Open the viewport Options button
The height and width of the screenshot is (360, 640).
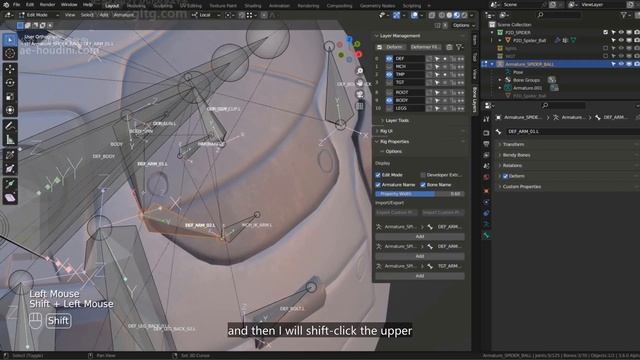point(464,25)
